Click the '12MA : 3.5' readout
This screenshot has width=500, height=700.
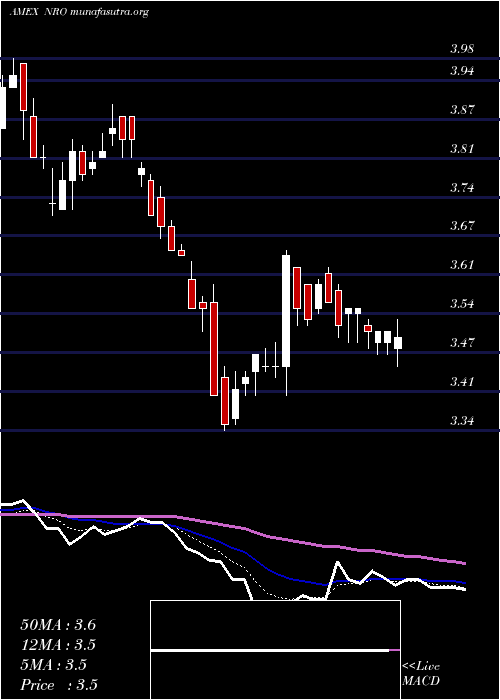(x=58, y=645)
